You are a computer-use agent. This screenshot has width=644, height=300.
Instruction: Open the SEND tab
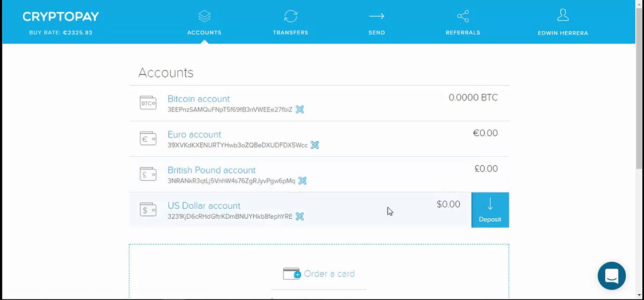click(x=377, y=32)
